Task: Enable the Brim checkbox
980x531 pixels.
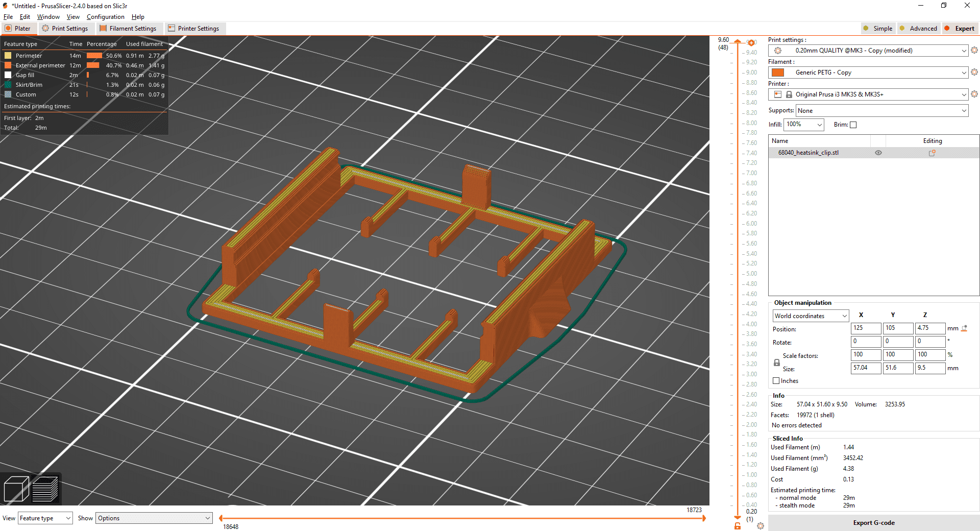Action: point(853,125)
